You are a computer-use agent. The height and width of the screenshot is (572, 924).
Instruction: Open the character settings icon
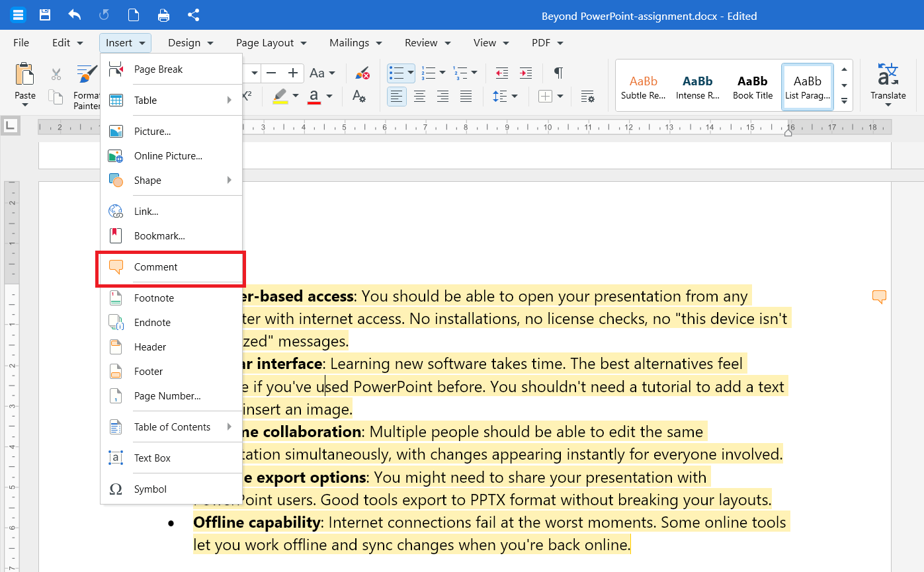359,97
